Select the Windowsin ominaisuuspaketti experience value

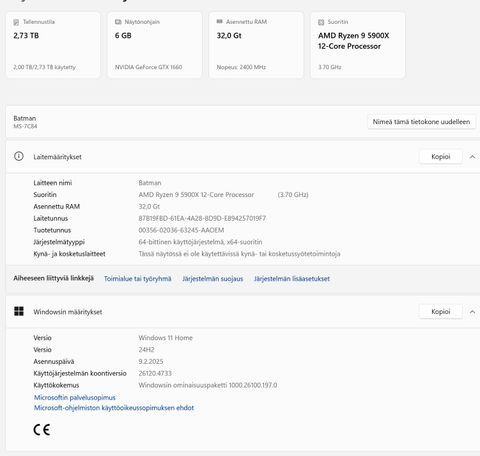coord(208,385)
